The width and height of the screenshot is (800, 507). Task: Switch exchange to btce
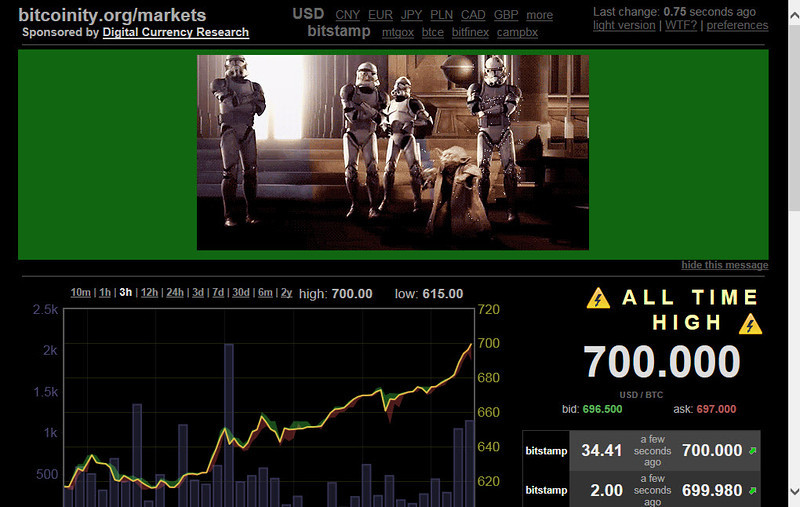433,33
